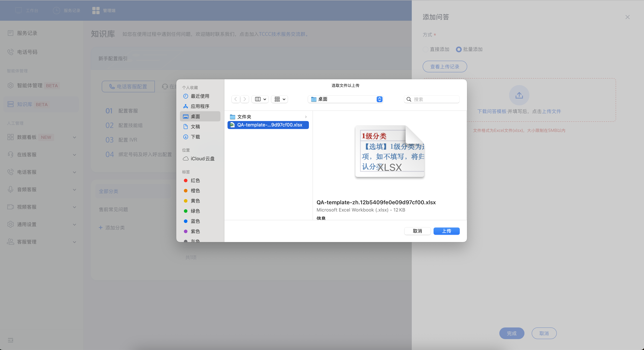Viewport: 644px width, 350px height.
Task: Open the 桌面 location popup menu
Action: tap(345, 99)
